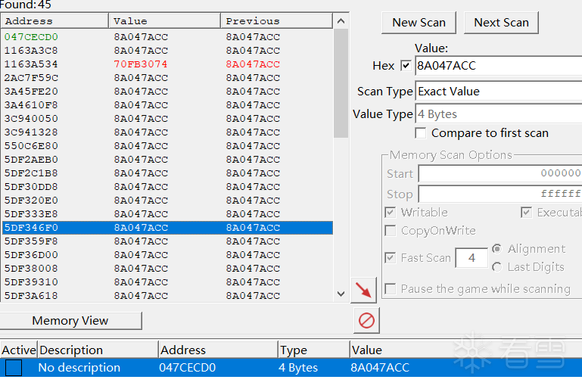The image size is (582, 392).
Task: Click the Stop address input field
Action: click(500, 194)
